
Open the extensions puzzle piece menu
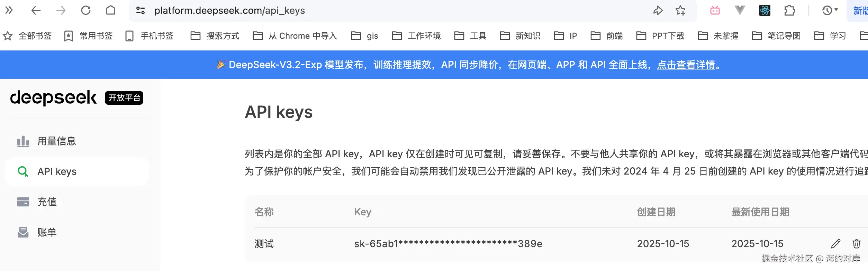[790, 10]
